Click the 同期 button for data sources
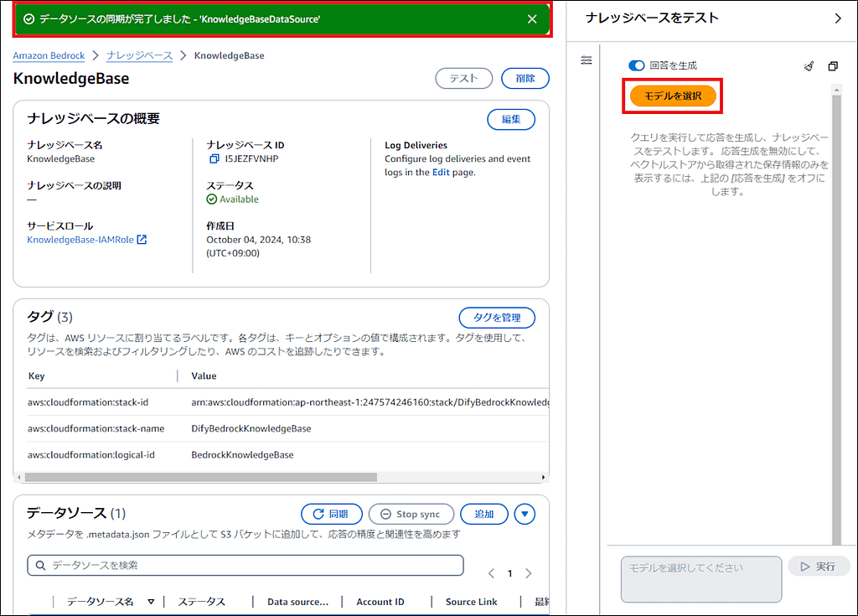 (331, 514)
